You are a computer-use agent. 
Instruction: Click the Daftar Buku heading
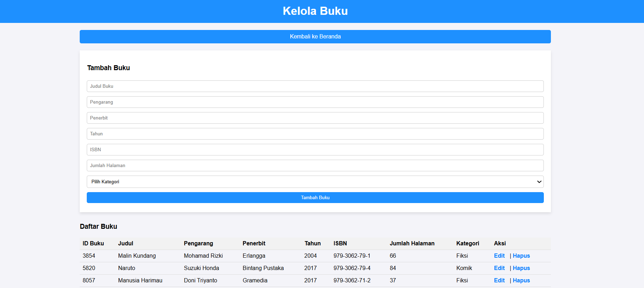(98, 226)
